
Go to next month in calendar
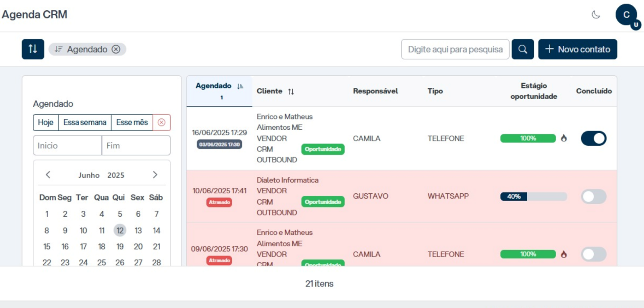[x=155, y=175]
